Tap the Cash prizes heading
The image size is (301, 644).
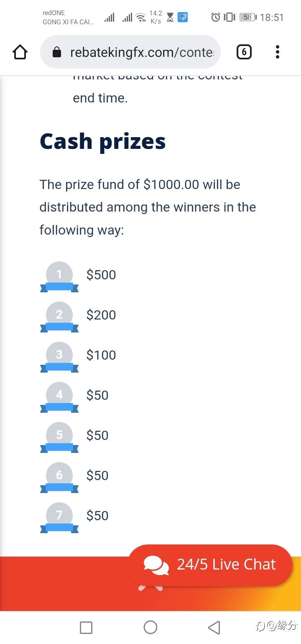[103, 141]
